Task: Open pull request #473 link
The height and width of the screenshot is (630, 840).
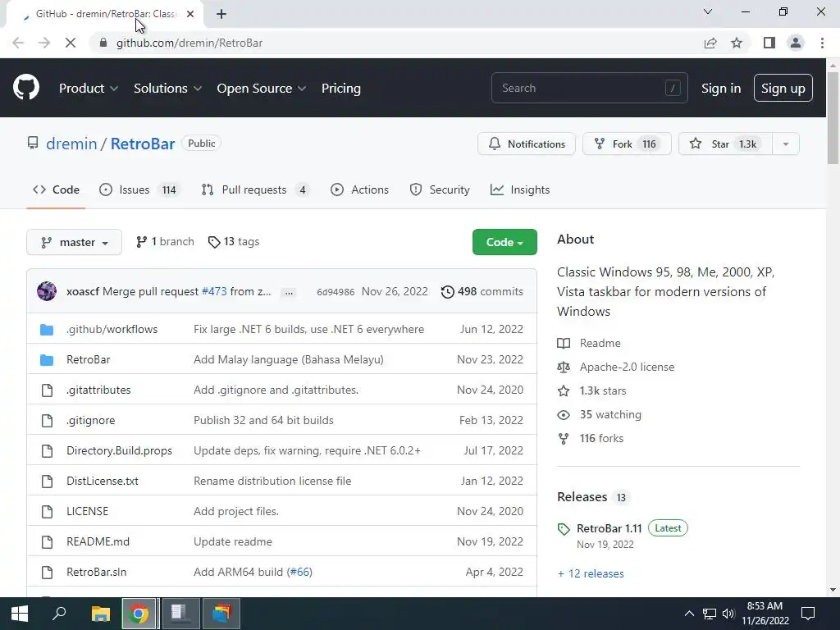Action: pyautogui.click(x=214, y=291)
